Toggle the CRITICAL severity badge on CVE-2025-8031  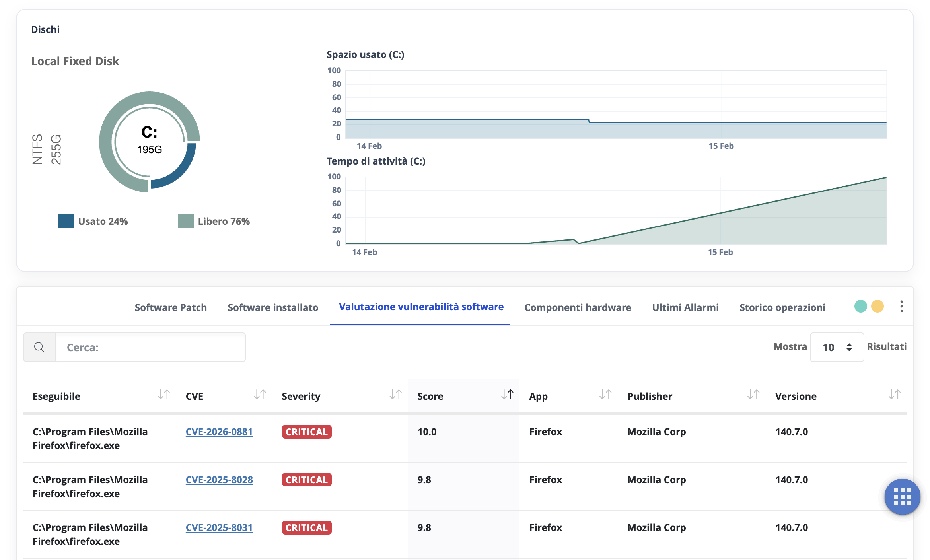point(306,527)
